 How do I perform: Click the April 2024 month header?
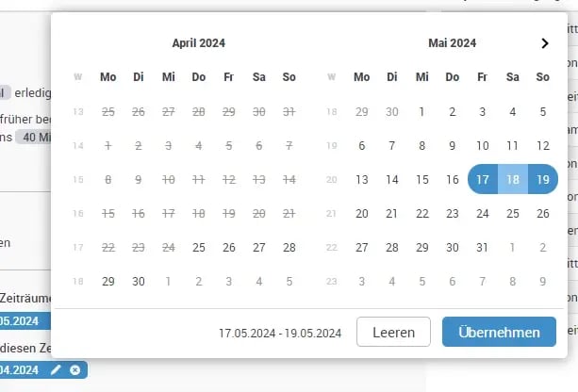point(199,42)
